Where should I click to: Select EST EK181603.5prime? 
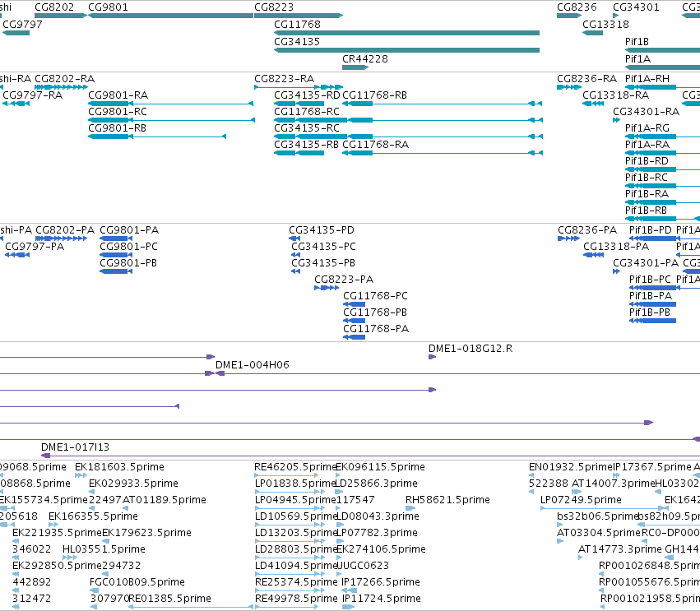(x=81, y=475)
